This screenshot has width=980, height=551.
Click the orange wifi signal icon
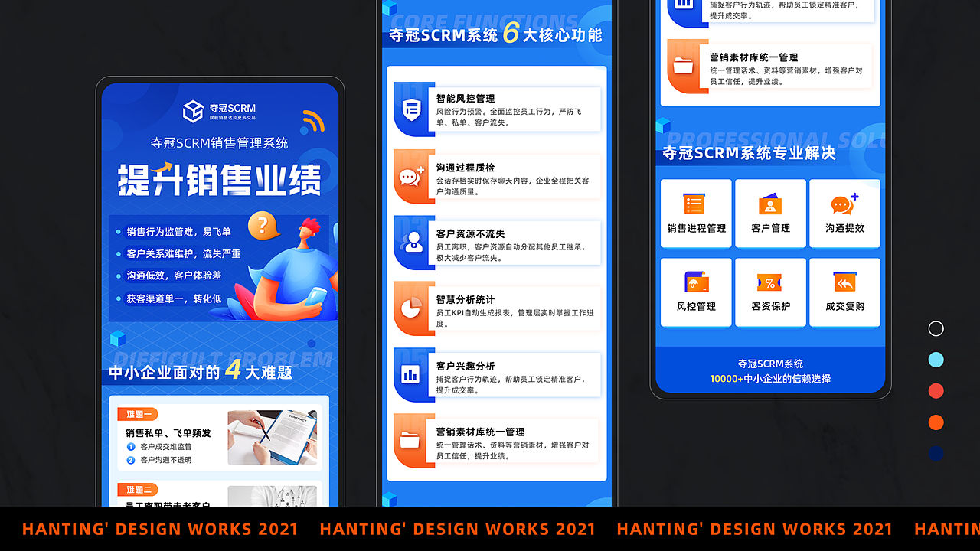[x=313, y=121]
